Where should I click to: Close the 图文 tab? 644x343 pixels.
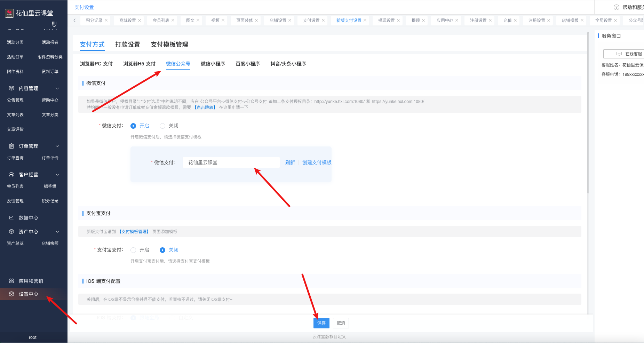[198, 21]
